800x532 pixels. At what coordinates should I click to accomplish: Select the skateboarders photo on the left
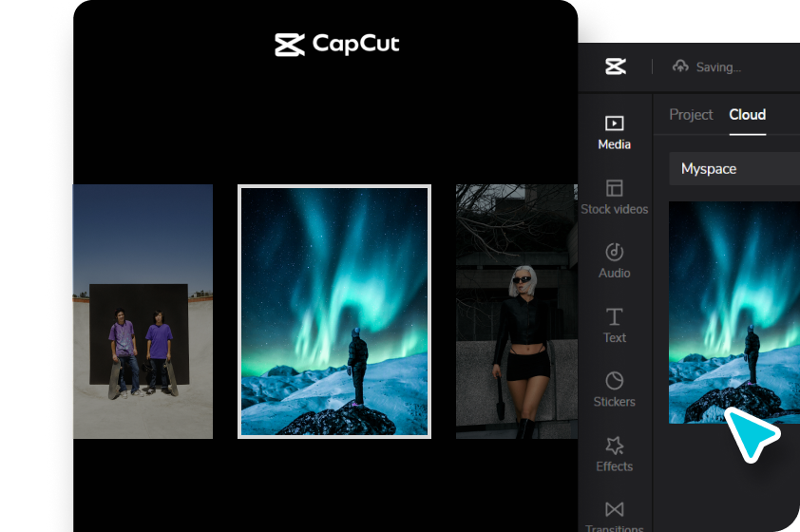pos(143,312)
